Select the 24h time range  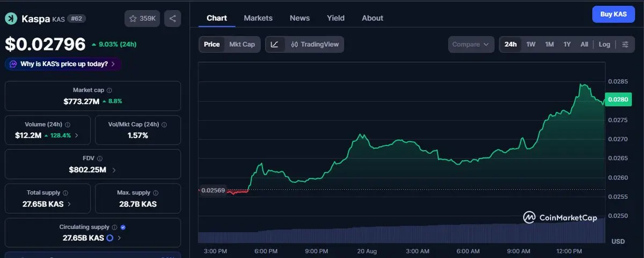coord(511,44)
